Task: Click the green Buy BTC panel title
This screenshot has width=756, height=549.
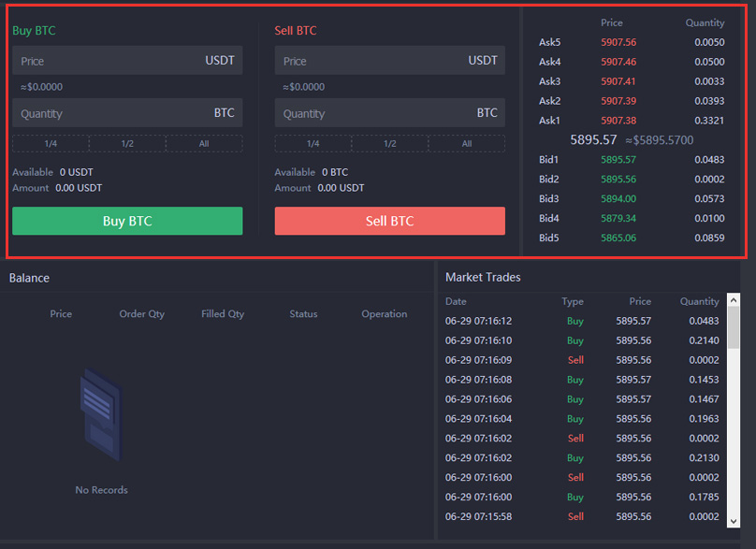Action: point(34,31)
